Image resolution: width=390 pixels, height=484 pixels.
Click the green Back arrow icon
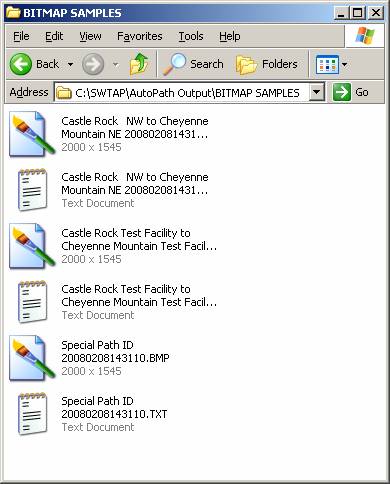[21, 64]
